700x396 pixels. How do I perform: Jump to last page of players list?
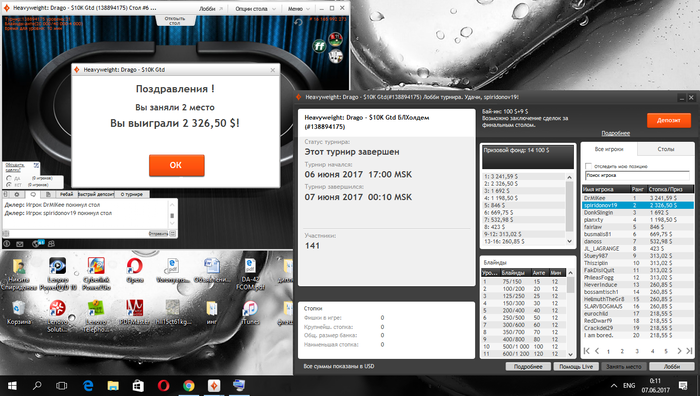tap(689, 351)
